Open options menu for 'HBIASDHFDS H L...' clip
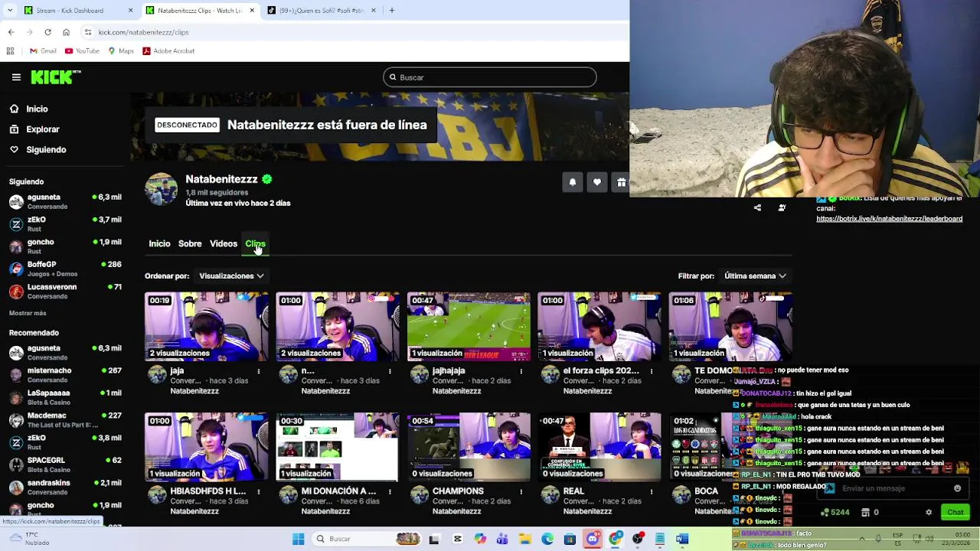980x551 pixels. (x=259, y=491)
